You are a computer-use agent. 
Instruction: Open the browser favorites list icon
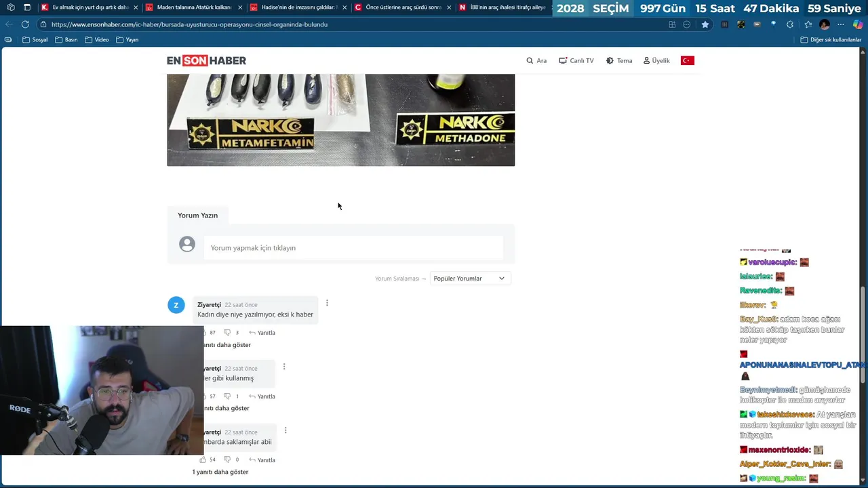click(x=807, y=24)
